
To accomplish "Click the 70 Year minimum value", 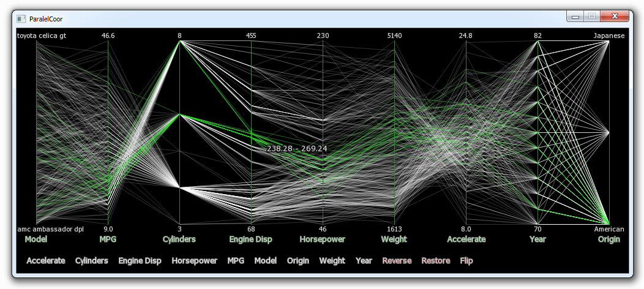I will pyautogui.click(x=537, y=229).
